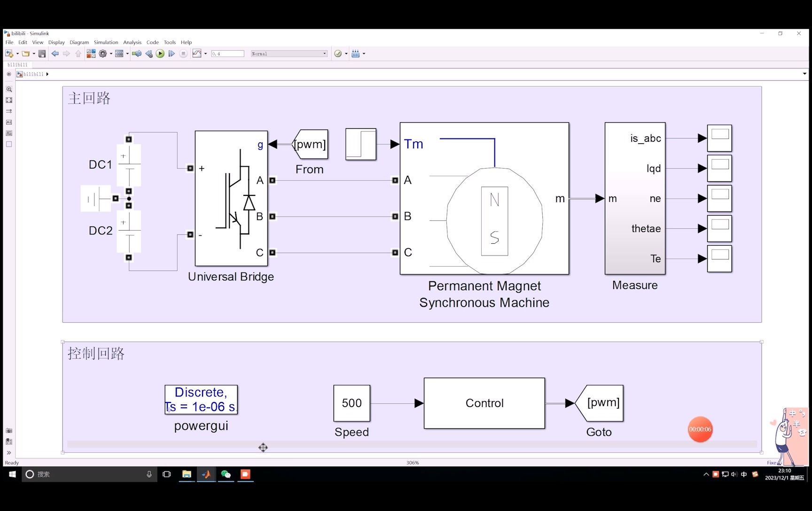
Task: Select the Measure subsystem block
Action: point(635,199)
